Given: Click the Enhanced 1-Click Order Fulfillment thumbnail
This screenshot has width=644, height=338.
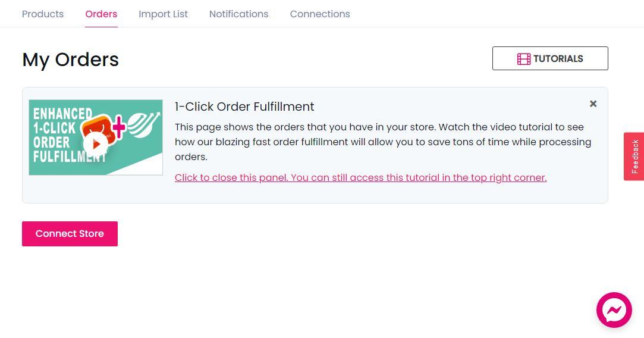Looking at the screenshot, I should pyautogui.click(x=96, y=137).
